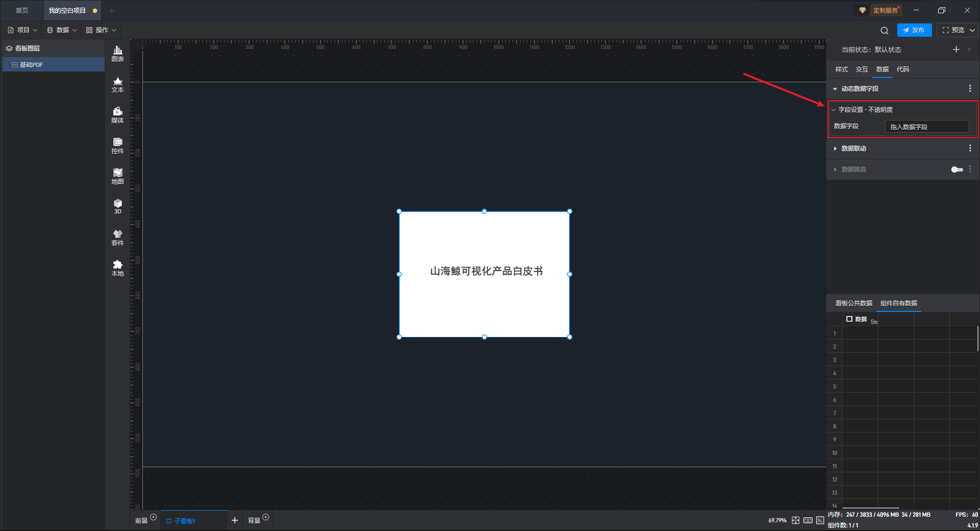Open 数据联动 more options menu
The image size is (980, 531).
[970, 148]
